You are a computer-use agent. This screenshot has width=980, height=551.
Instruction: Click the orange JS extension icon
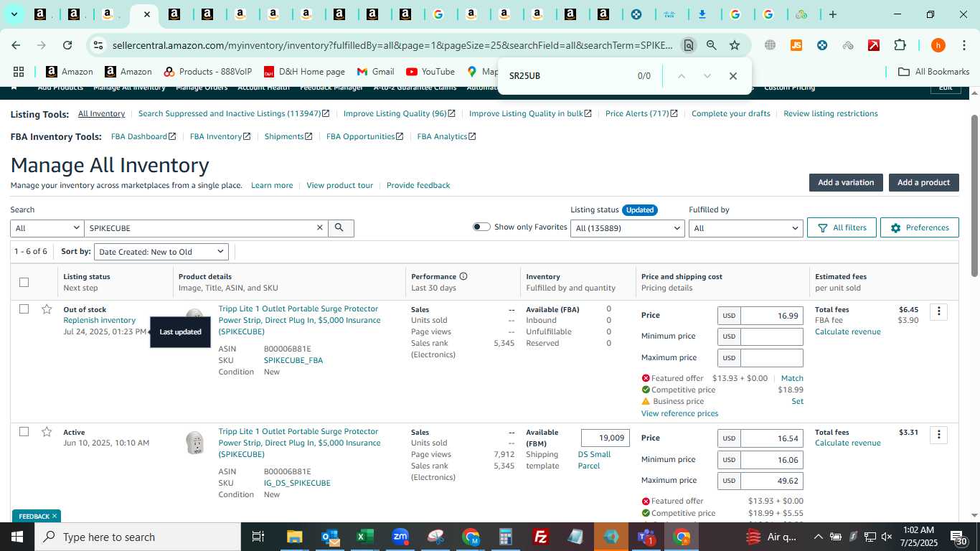pyautogui.click(x=796, y=45)
